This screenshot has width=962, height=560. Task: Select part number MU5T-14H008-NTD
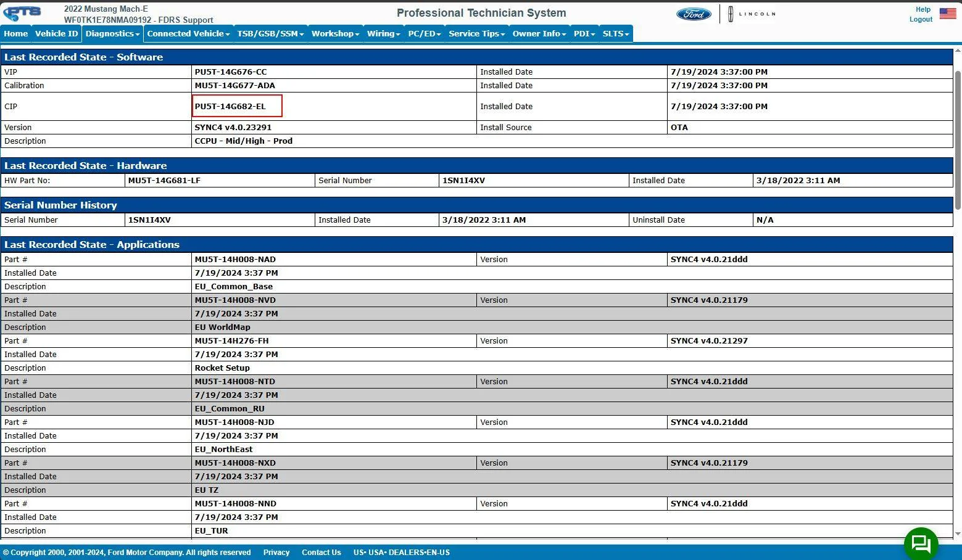235,381
